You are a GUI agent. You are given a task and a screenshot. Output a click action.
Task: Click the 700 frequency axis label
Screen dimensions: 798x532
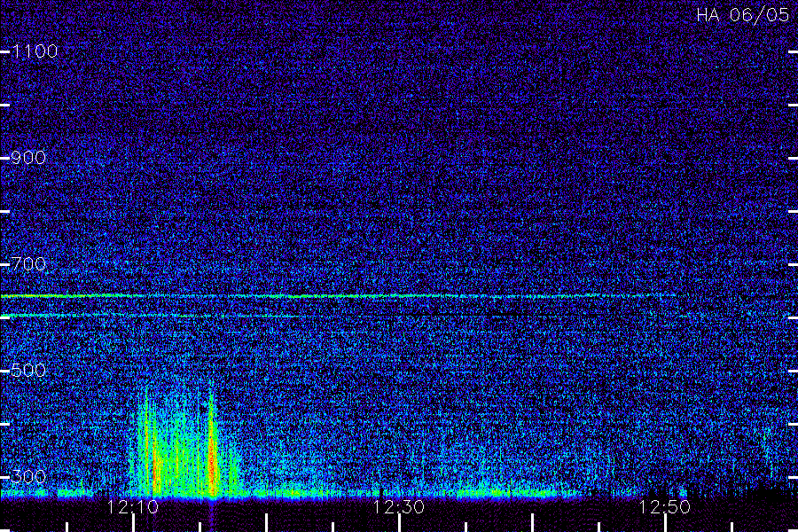tap(28, 264)
